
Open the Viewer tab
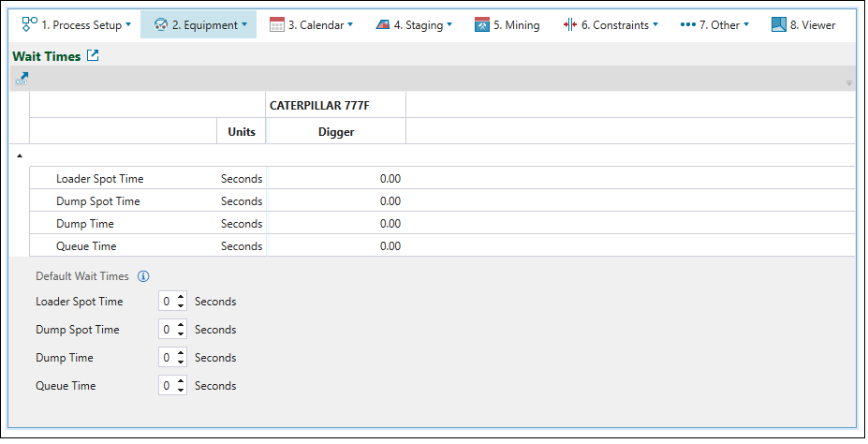click(x=803, y=25)
